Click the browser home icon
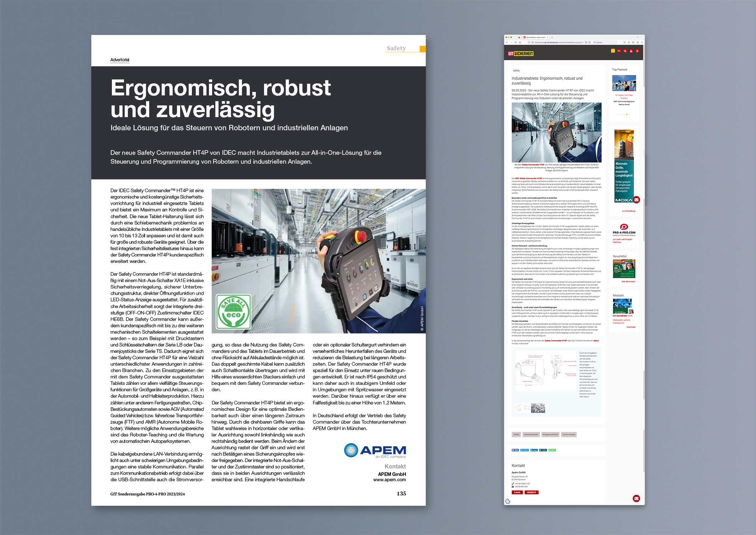 pos(520,42)
